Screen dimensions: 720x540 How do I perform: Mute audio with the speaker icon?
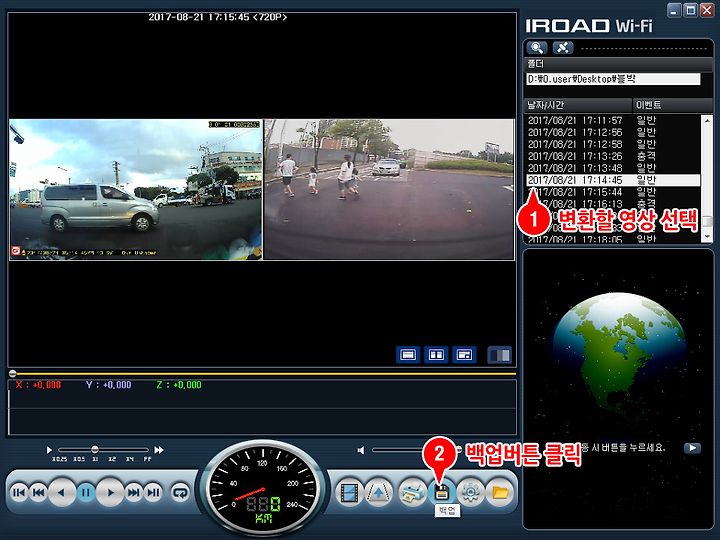(361, 450)
